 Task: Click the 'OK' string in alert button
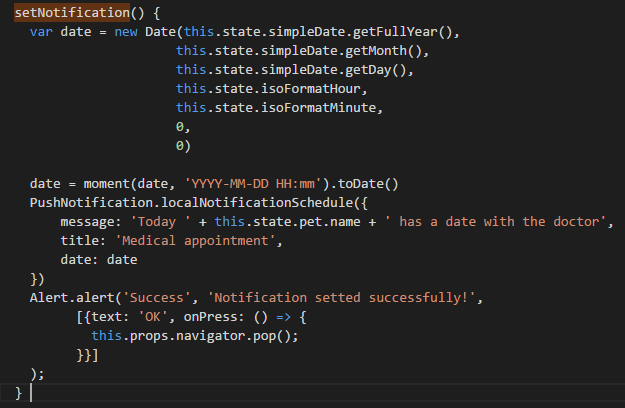point(153,317)
